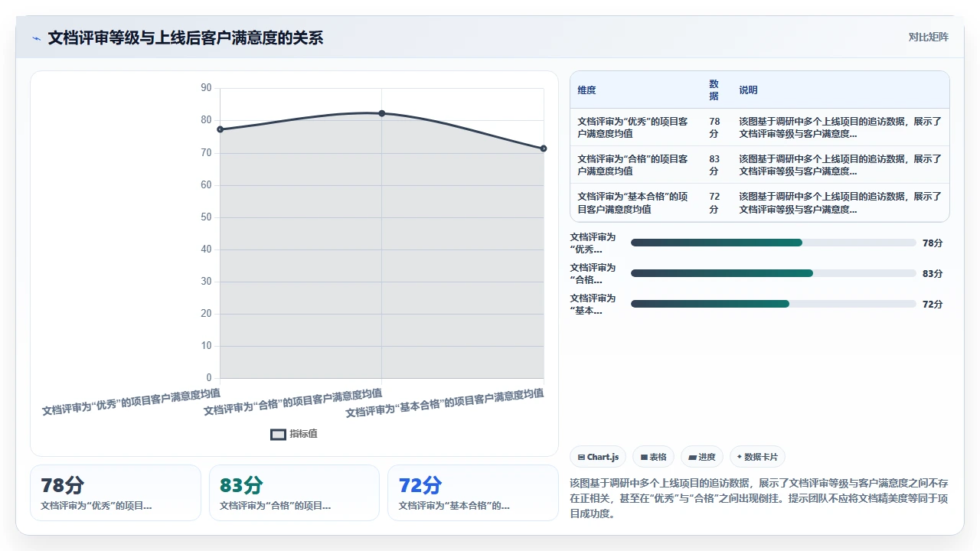The height and width of the screenshot is (551, 980).
Task: Click the 数据卡片 tag chip
Action: pos(757,457)
